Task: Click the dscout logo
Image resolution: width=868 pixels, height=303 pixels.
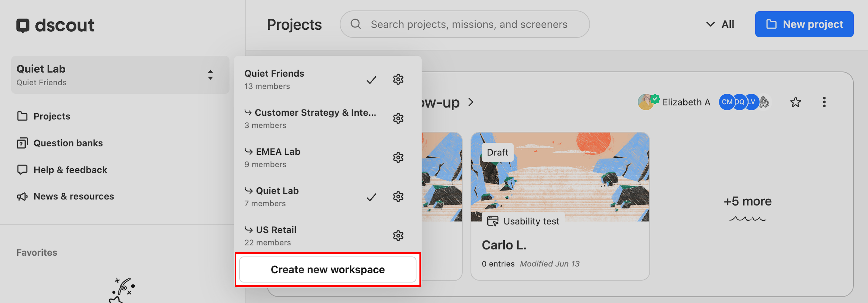Action: 55,24
